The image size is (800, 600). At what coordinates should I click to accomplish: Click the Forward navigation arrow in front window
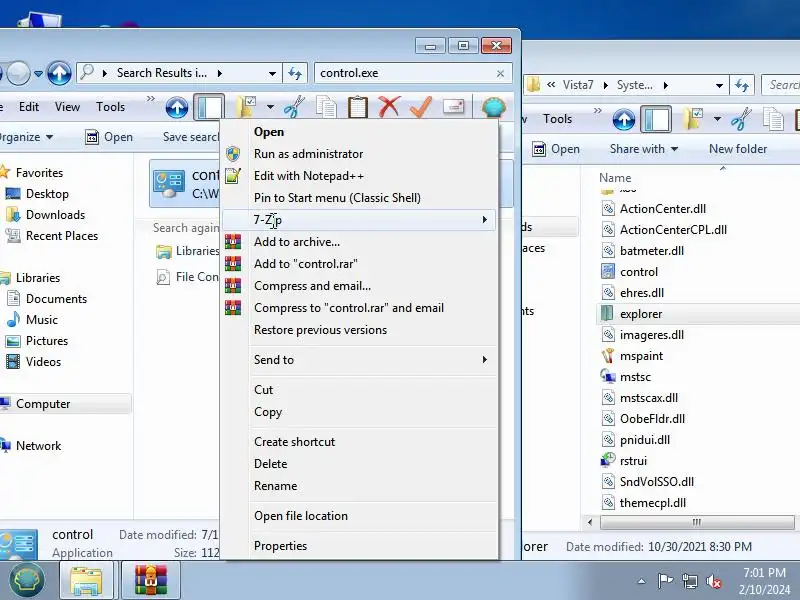tap(18, 73)
